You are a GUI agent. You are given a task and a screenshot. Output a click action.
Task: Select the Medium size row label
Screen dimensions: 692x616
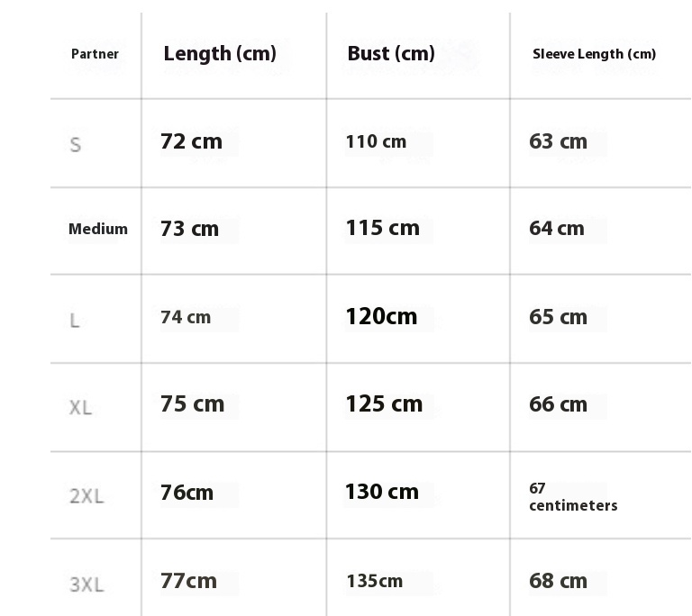98,229
